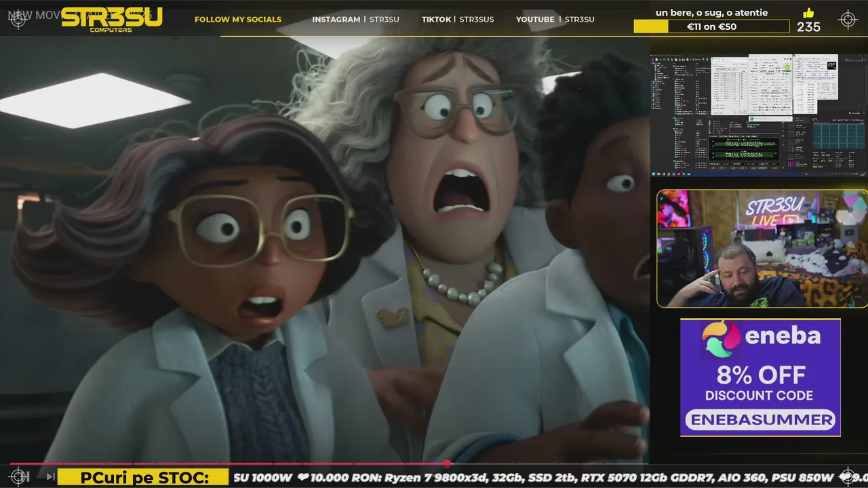Click the 235 likes count

(808, 27)
